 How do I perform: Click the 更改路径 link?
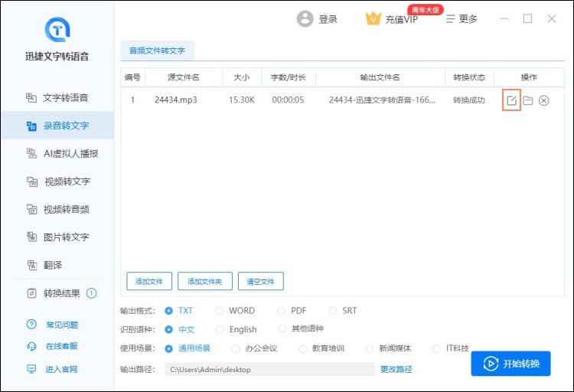[x=396, y=369]
